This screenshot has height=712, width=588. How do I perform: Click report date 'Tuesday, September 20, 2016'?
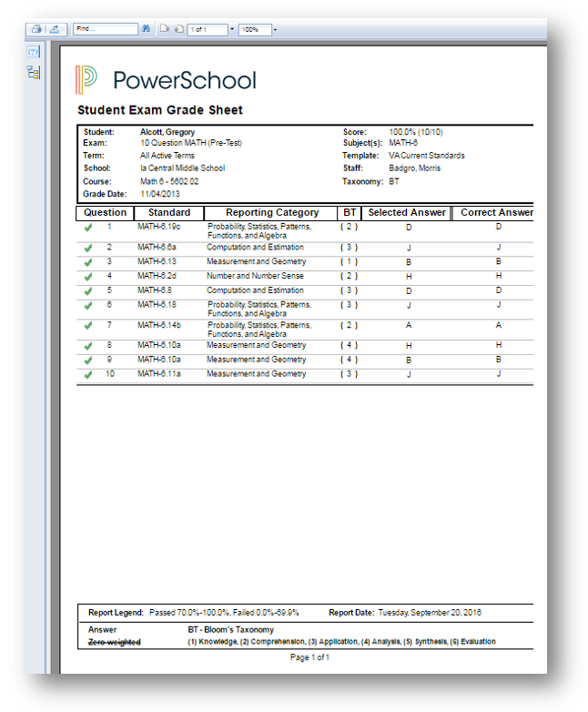(x=430, y=613)
